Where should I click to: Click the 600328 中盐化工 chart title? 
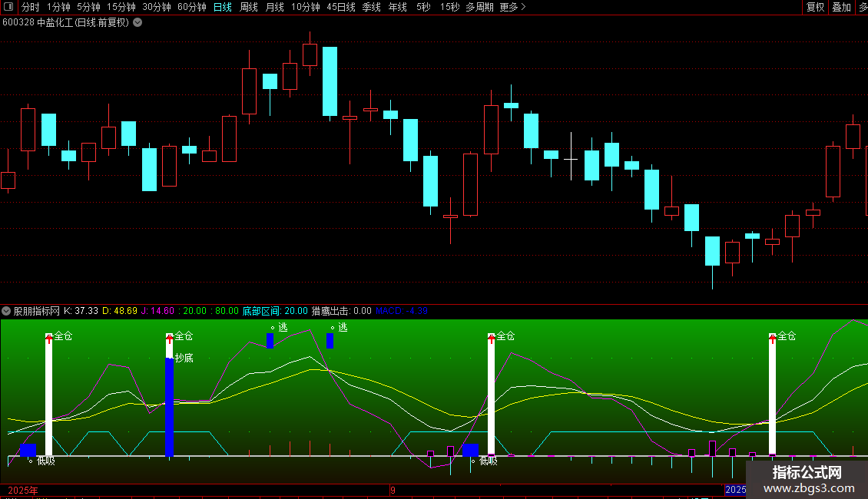(65, 23)
